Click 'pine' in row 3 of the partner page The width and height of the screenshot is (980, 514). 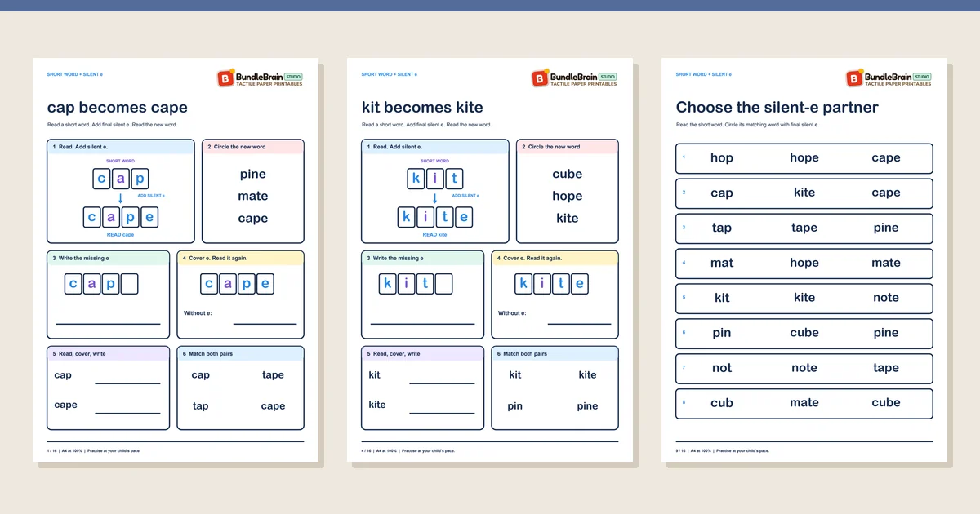click(886, 228)
